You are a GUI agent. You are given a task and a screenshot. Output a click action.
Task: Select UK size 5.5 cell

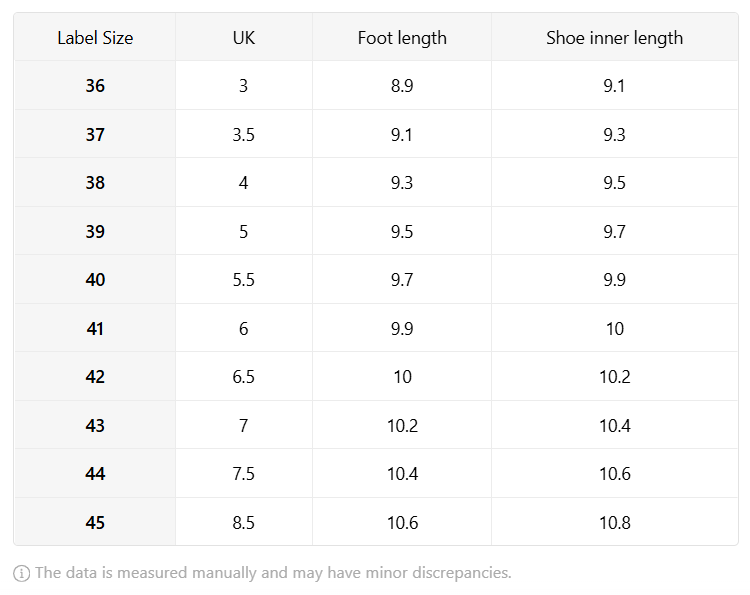tap(244, 279)
